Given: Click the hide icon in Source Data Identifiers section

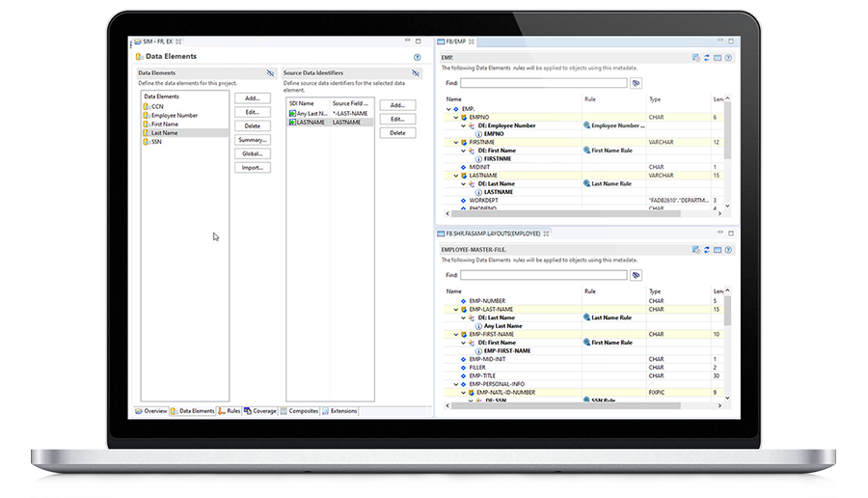Looking at the screenshot, I should click(416, 73).
